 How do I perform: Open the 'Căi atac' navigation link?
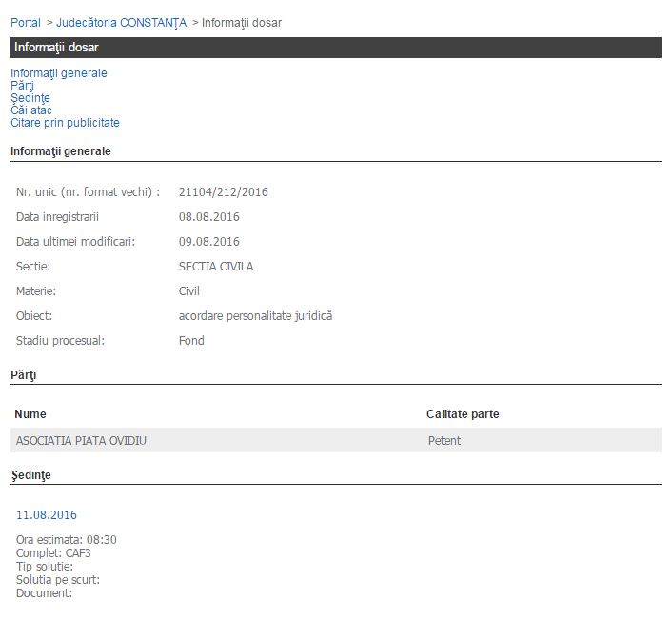click(31, 110)
